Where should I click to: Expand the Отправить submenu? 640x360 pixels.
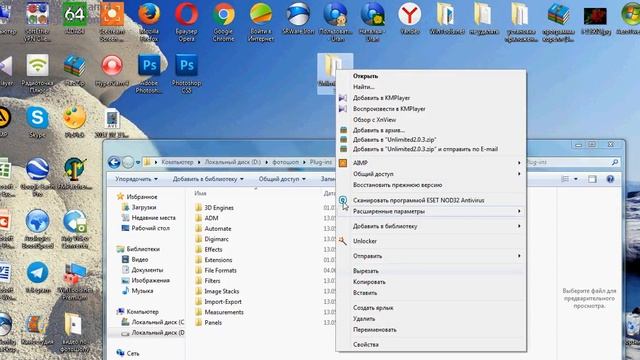(x=431, y=256)
